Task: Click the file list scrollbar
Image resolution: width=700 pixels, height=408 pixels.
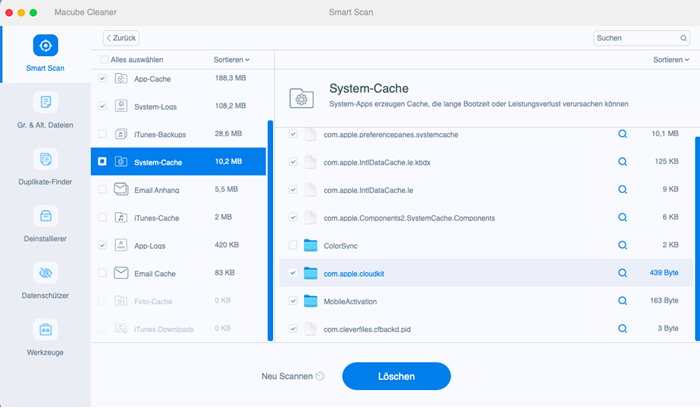Action: [x=697, y=239]
